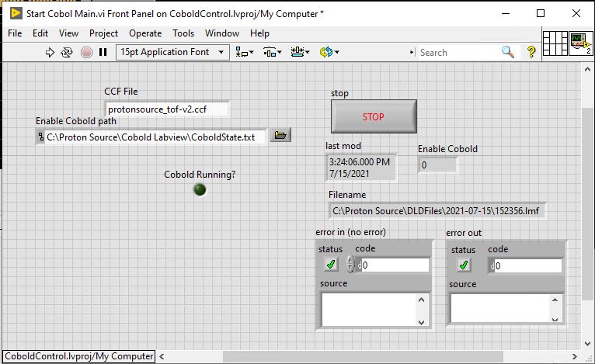Click the error in (no error) label
This screenshot has height=364, width=595.
tap(350, 232)
